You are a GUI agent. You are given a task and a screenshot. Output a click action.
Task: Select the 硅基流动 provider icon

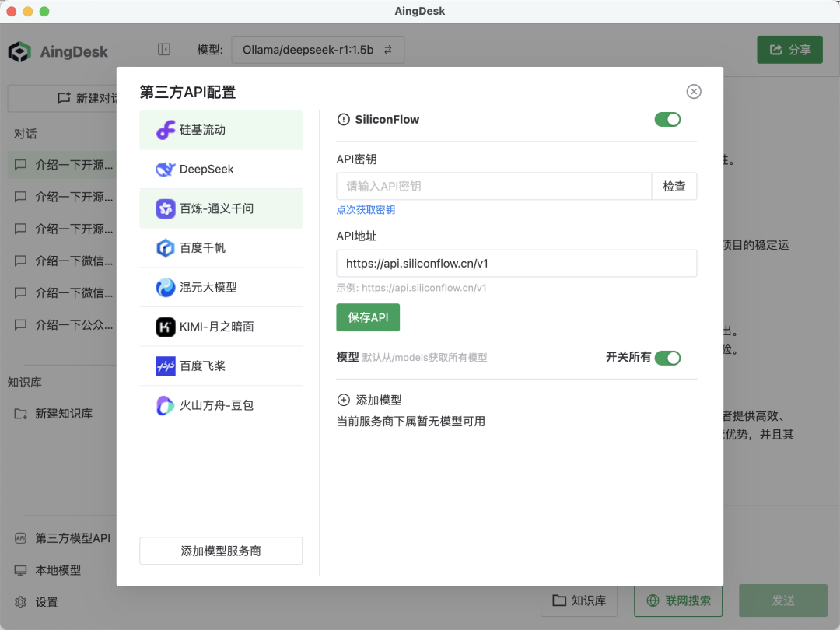166,130
